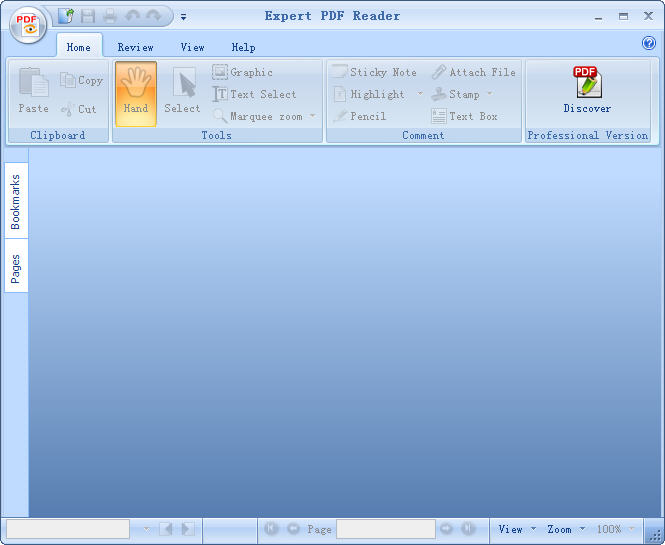Expand the Highlight dropdown arrow
Image resolution: width=665 pixels, height=545 pixels.
pyautogui.click(x=420, y=94)
